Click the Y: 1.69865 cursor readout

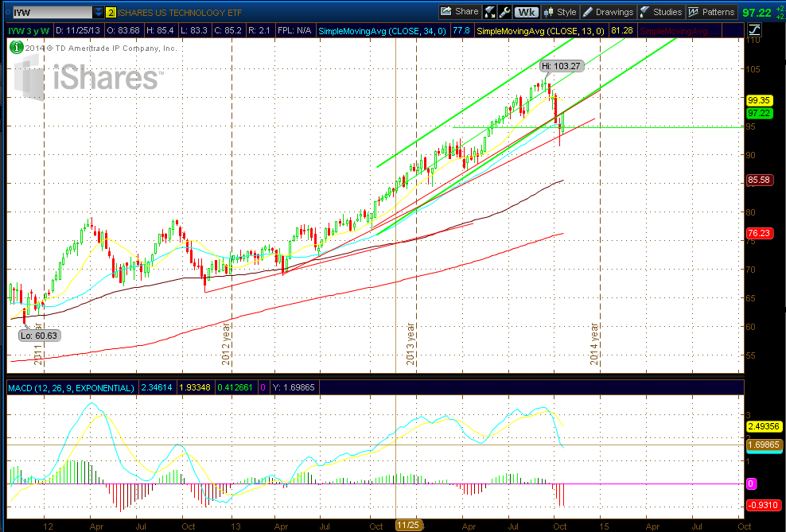294,387
